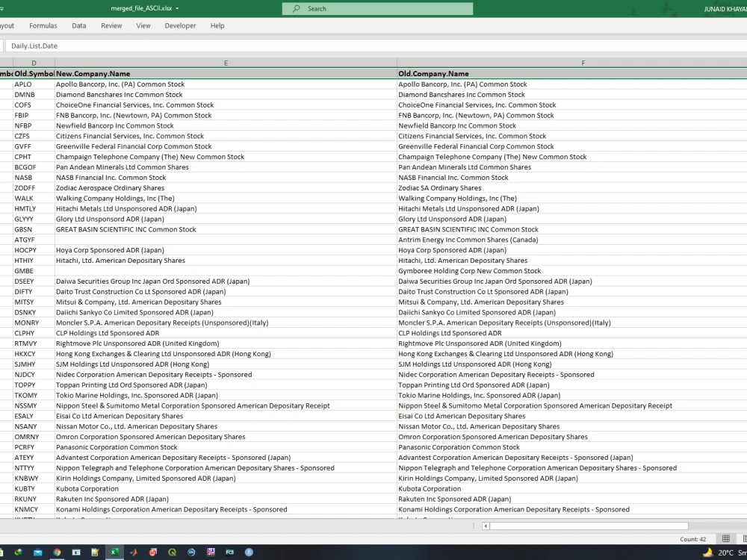This screenshot has width=747, height=560.
Task: Select the ATGYF symbol cell
Action: click(x=34, y=240)
